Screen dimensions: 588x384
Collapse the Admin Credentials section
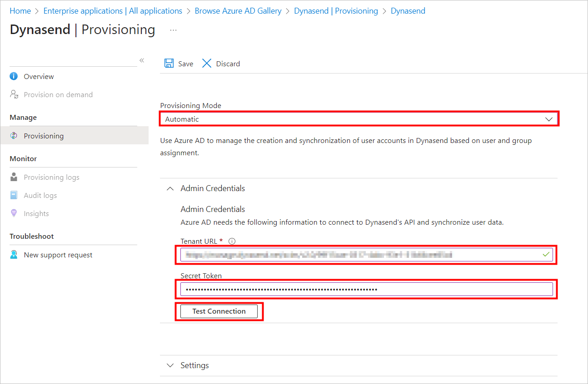(170, 188)
